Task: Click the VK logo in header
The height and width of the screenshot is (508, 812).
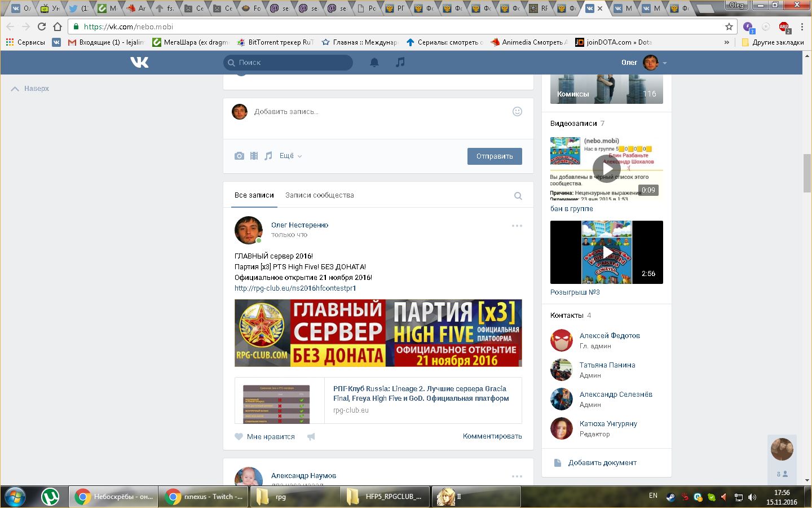Action: pyautogui.click(x=139, y=62)
